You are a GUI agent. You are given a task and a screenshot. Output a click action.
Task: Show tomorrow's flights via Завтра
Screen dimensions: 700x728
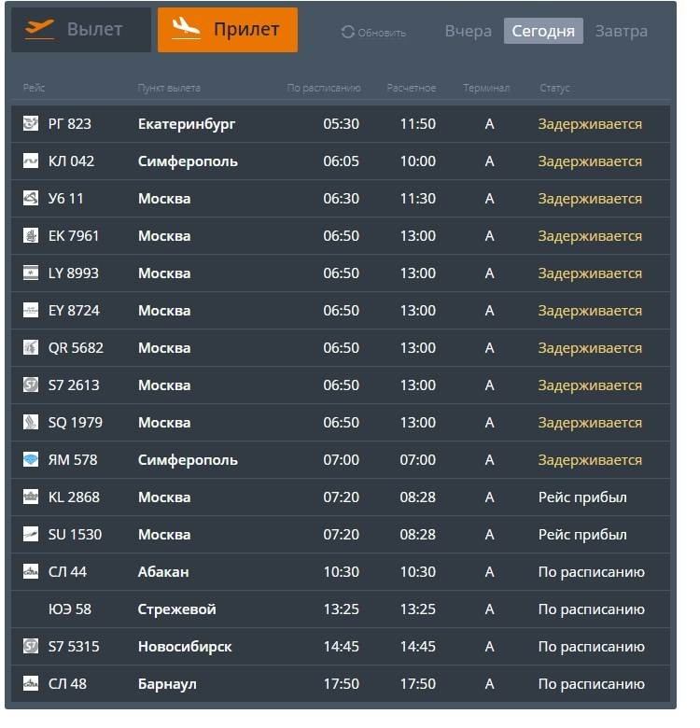621,31
